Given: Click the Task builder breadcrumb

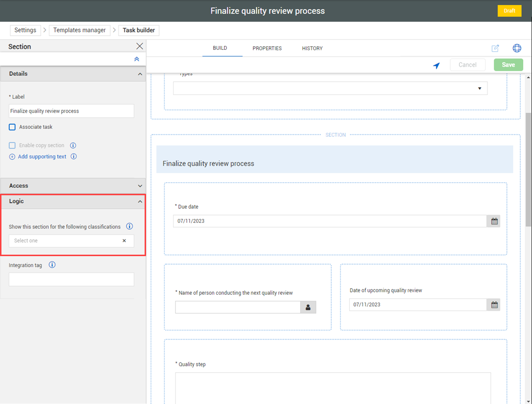Looking at the screenshot, I should pyautogui.click(x=139, y=30).
